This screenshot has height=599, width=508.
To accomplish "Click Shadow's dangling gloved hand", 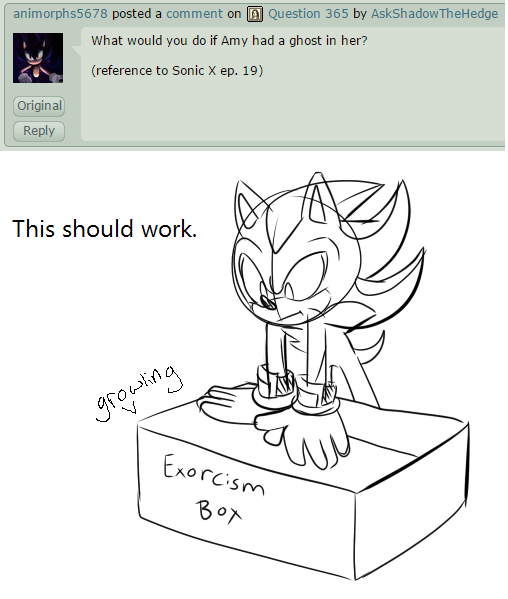I will (301, 439).
